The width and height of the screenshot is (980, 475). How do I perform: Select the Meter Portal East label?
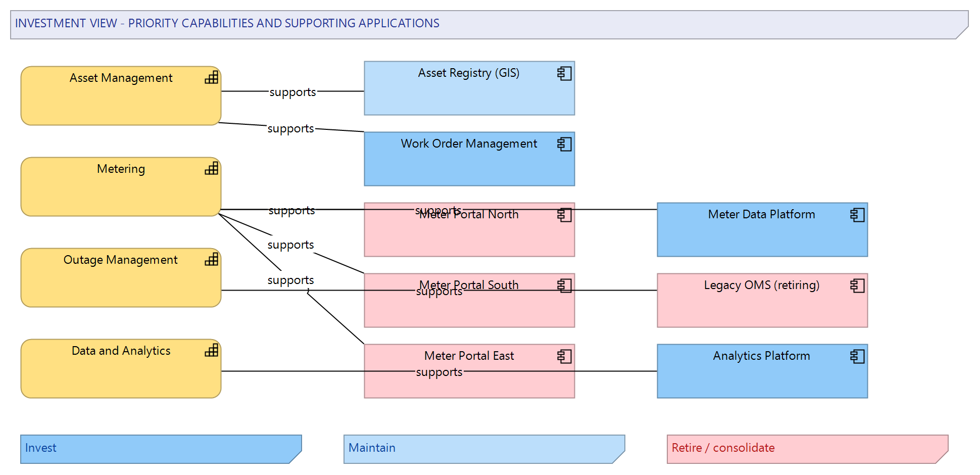[469, 356]
